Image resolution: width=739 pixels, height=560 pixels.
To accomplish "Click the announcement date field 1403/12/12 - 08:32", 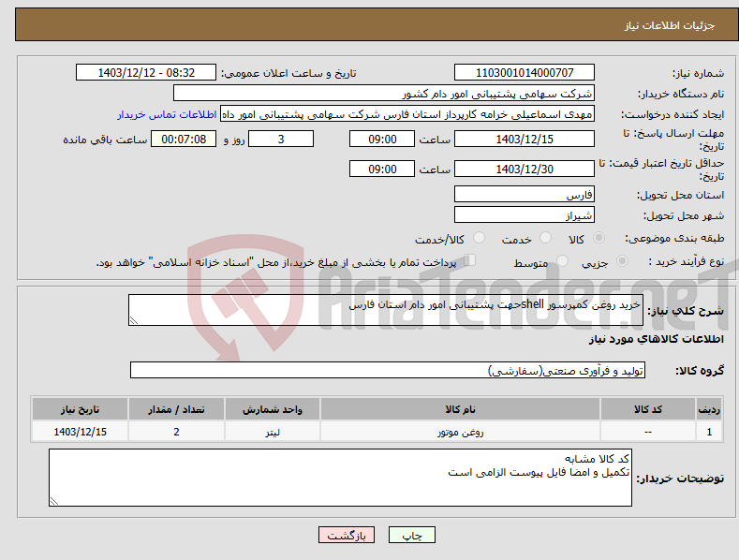I will point(146,73).
